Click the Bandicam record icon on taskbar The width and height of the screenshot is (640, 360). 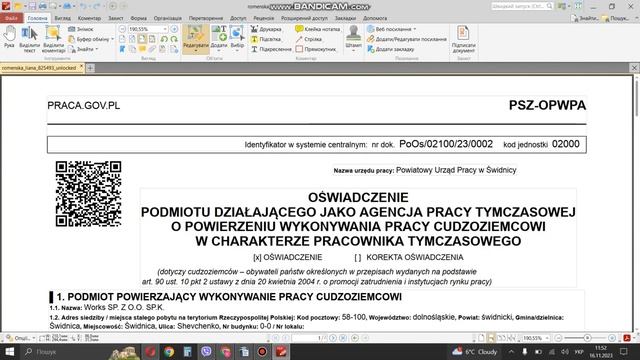coord(262,351)
